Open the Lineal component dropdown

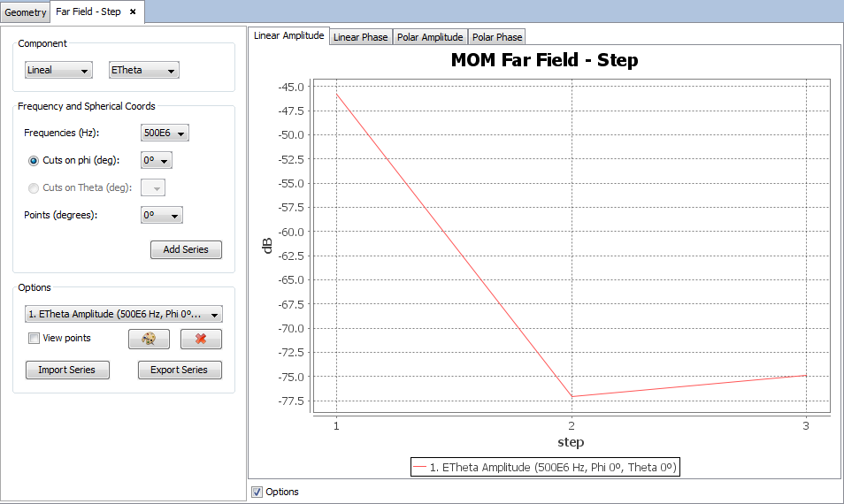pos(58,70)
